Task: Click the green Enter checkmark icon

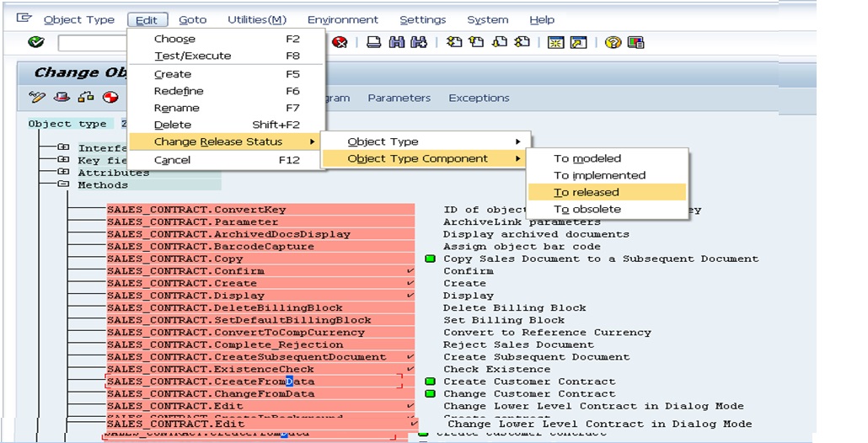Action: pyautogui.click(x=36, y=42)
